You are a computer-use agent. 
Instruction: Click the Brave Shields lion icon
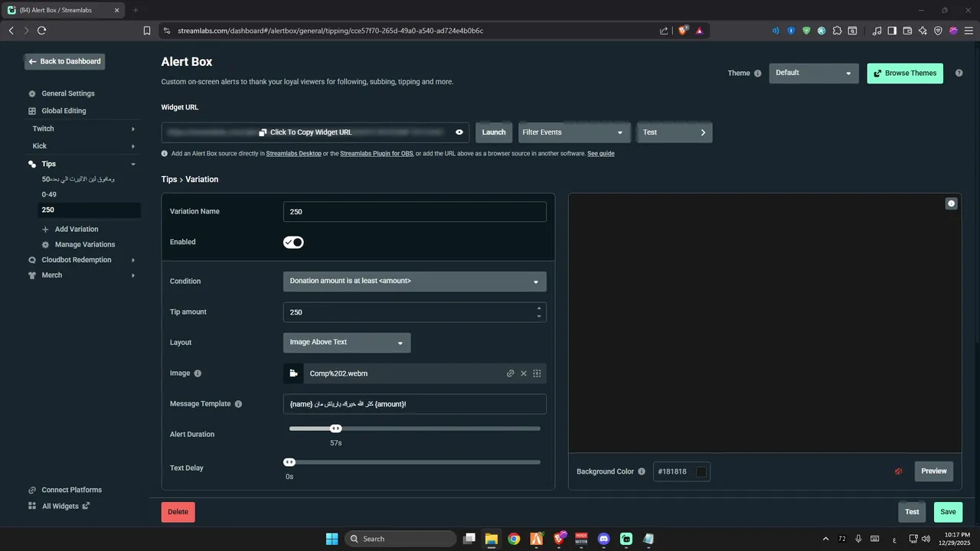point(683,31)
